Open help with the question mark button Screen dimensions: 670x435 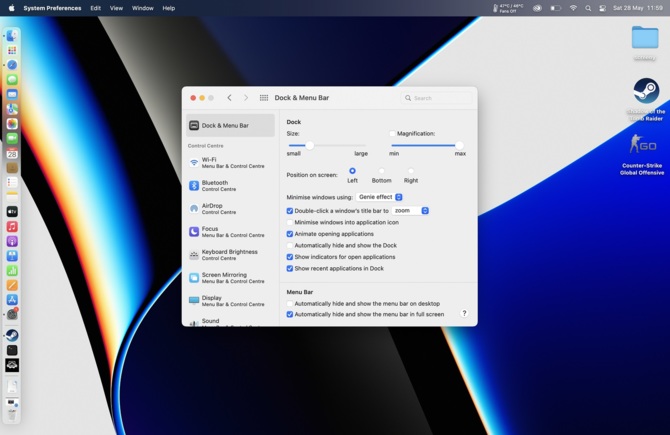coord(464,314)
